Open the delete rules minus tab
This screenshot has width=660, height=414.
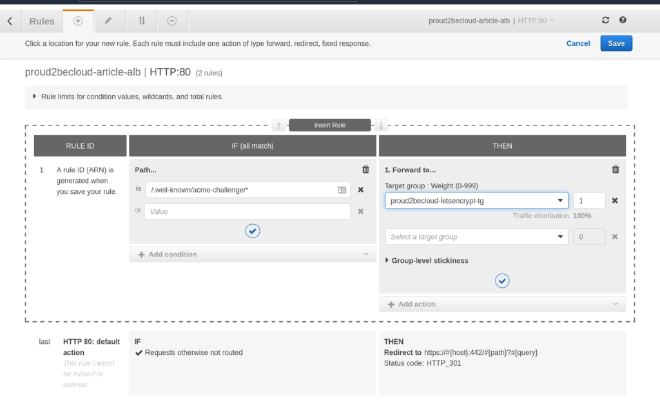point(172,20)
